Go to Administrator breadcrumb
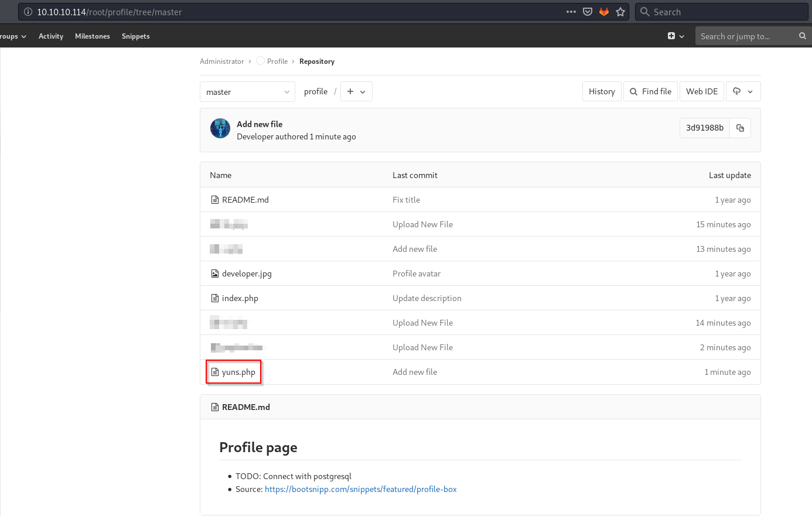Screen dimensions: 812x516 click(222, 61)
